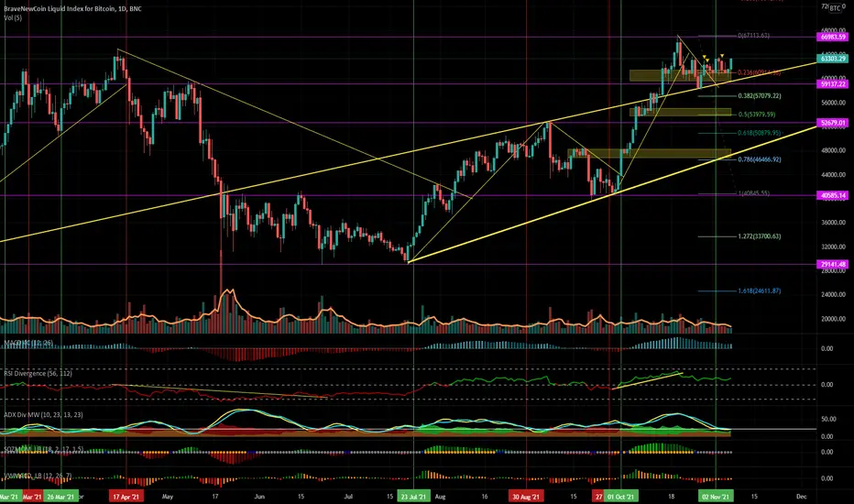This screenshot has height=504, width=854.
Task: Click the 44000.00 price axis label
Action: pos(833,175)
